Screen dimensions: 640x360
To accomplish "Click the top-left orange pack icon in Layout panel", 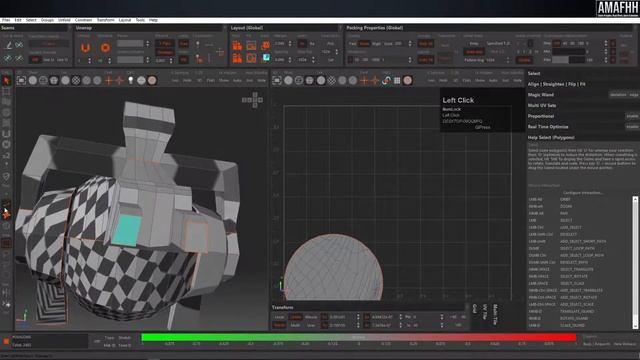I will coord(237,46).
